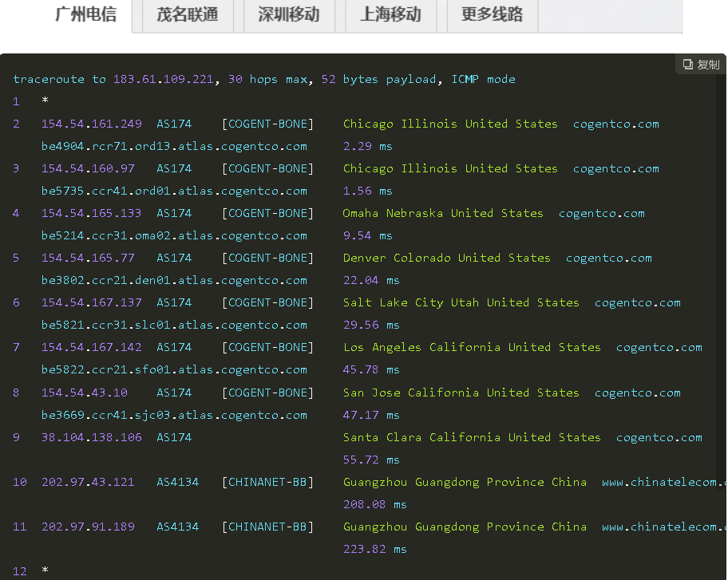Screen dimensions: 728x580
Task: Switch to the 上海移动 tab
Action: tap(390, 15)
